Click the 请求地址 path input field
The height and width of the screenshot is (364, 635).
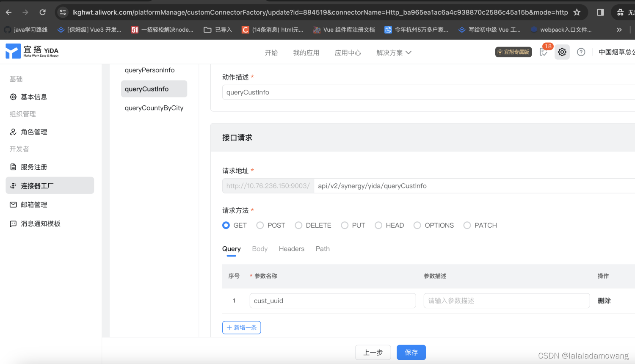coord(474,186)
